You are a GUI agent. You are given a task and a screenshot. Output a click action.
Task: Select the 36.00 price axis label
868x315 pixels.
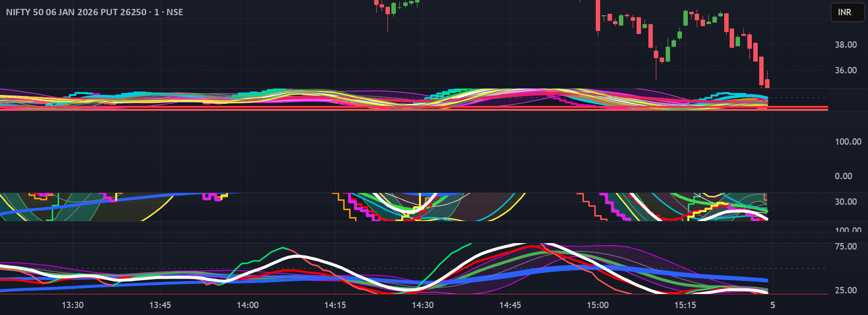pyautogui.click(x=846, y=70)
